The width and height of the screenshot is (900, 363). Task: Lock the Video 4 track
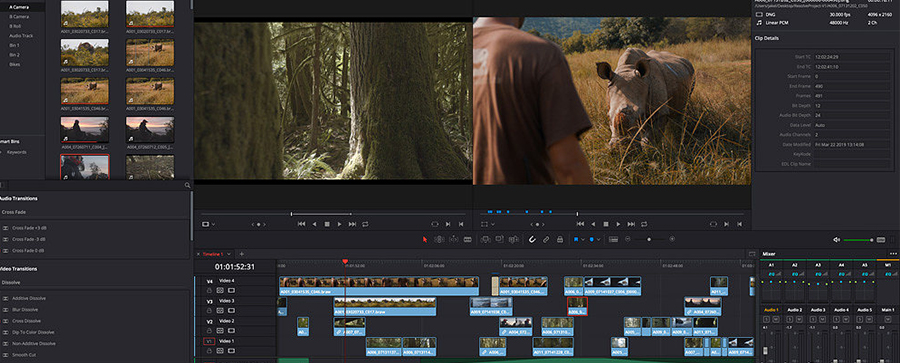(x=210, y=291)
